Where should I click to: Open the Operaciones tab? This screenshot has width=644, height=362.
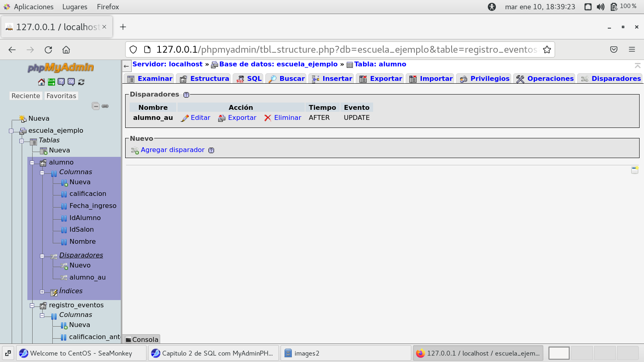545,79
